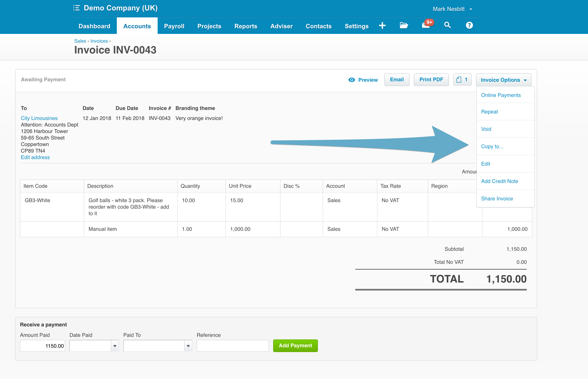Open the navigation hamburger menu icon
Screen dimensions: 588x379
pyautogui.click(x=76, y=8)
